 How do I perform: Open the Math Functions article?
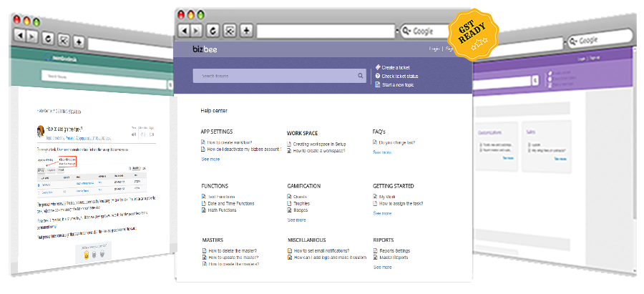[x=223, y=210]
